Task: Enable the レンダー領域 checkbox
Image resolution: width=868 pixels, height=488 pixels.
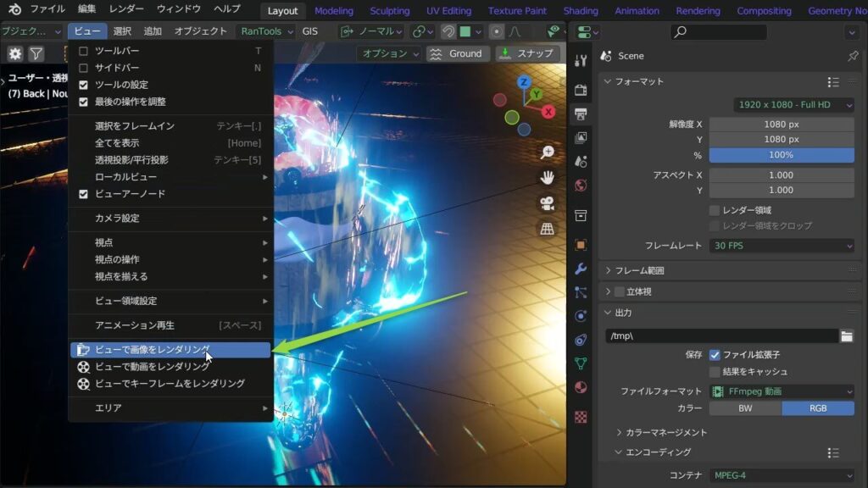Action: click(x=715, y=210)
